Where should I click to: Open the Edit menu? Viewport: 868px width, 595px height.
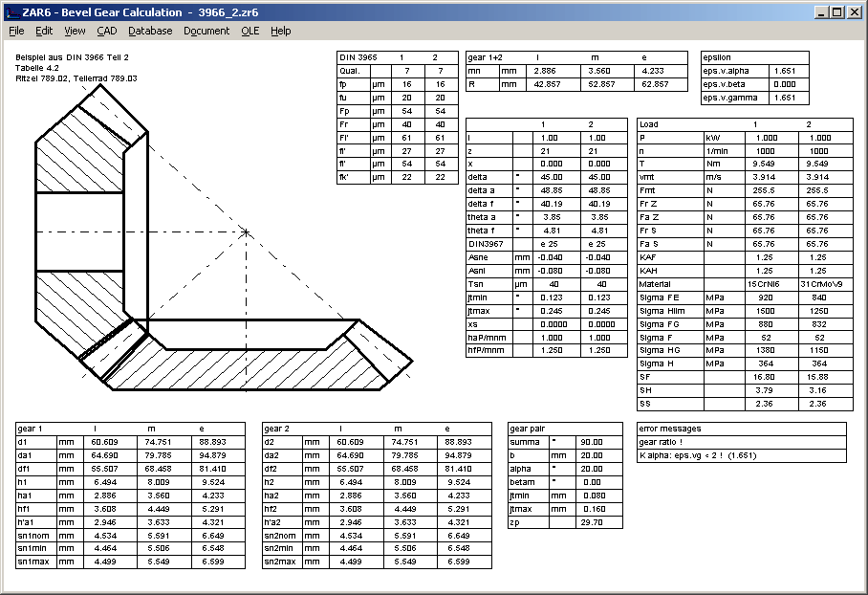(44, 31)
